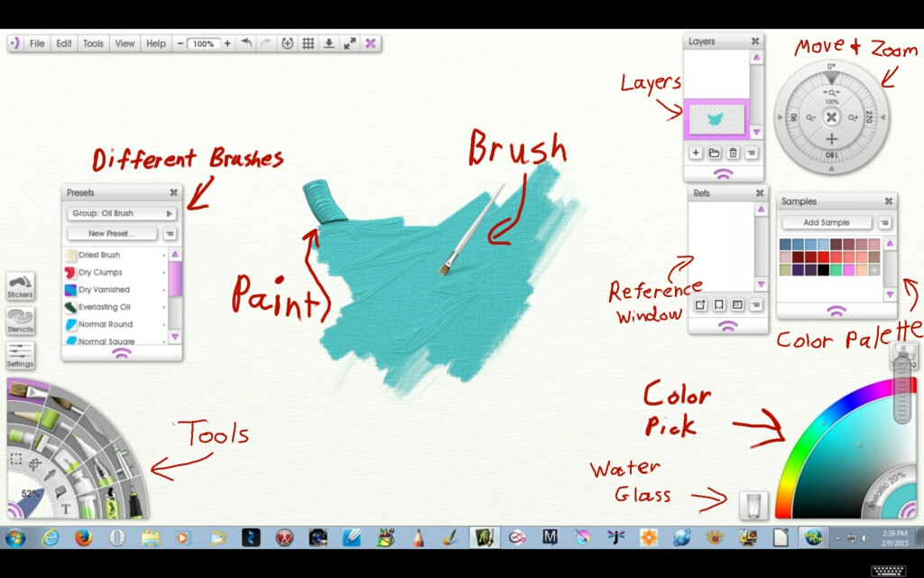Open the Stencils panel

20,321
